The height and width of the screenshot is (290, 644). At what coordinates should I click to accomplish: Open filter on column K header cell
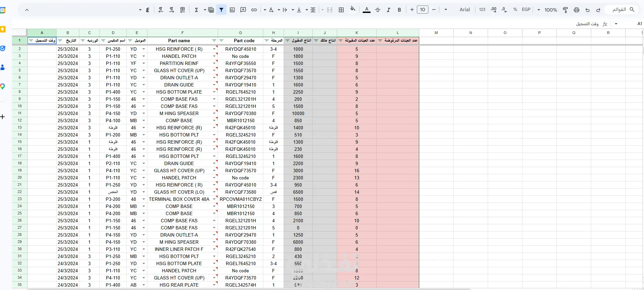pyautogui.click(x=341, y=41)
